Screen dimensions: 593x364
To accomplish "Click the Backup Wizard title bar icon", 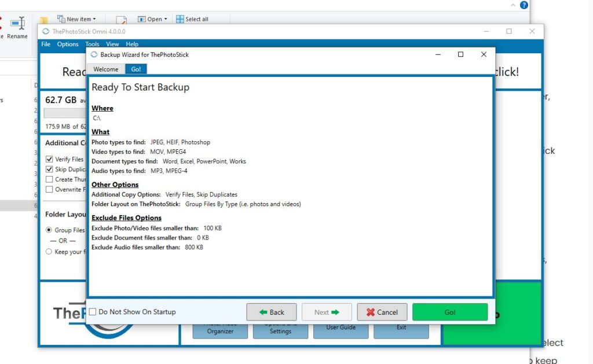I will 94,54.
